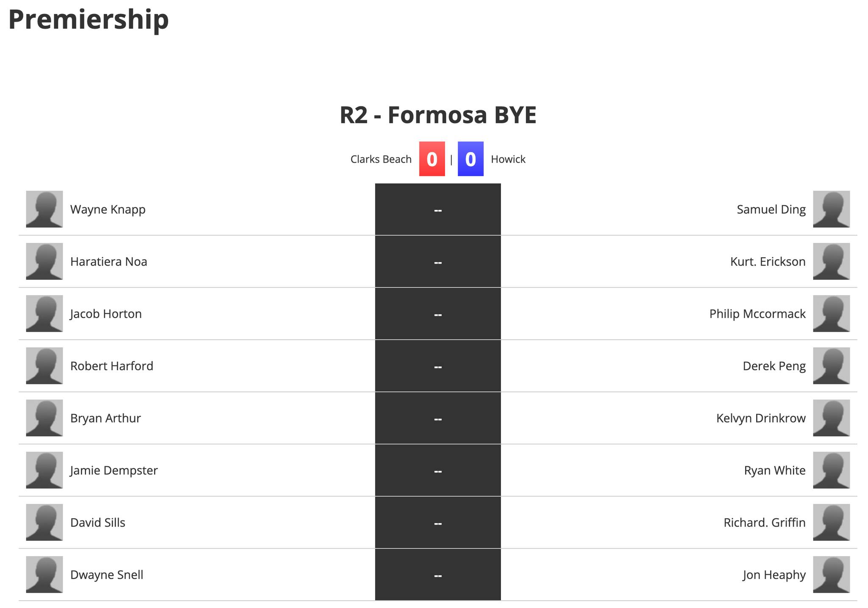Click Kelvyn Drinkrow's name

point(761,418)
